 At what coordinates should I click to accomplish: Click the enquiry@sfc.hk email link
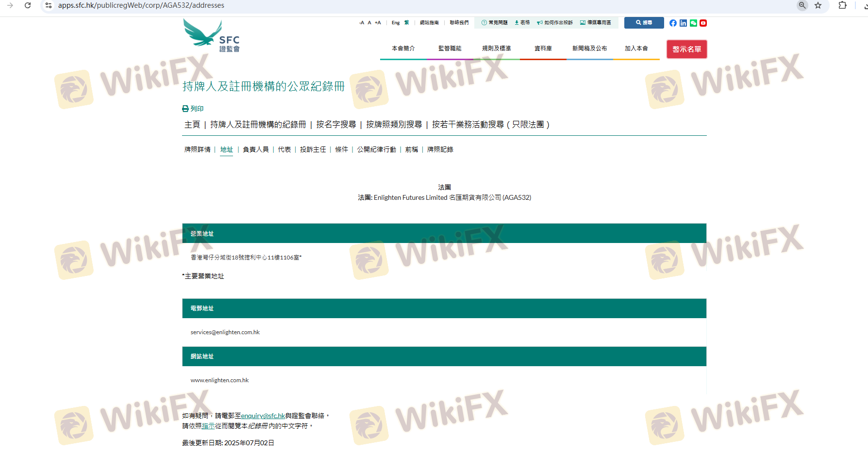263,416
